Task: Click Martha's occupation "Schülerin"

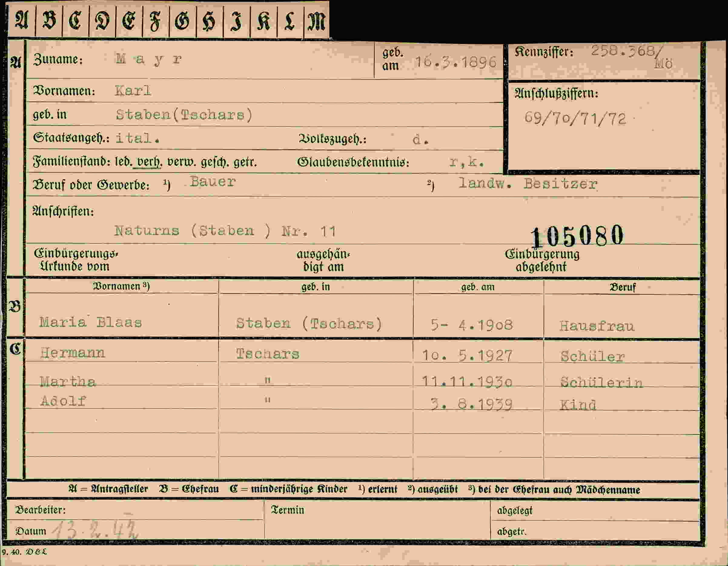Action: [x=601, y=383]
